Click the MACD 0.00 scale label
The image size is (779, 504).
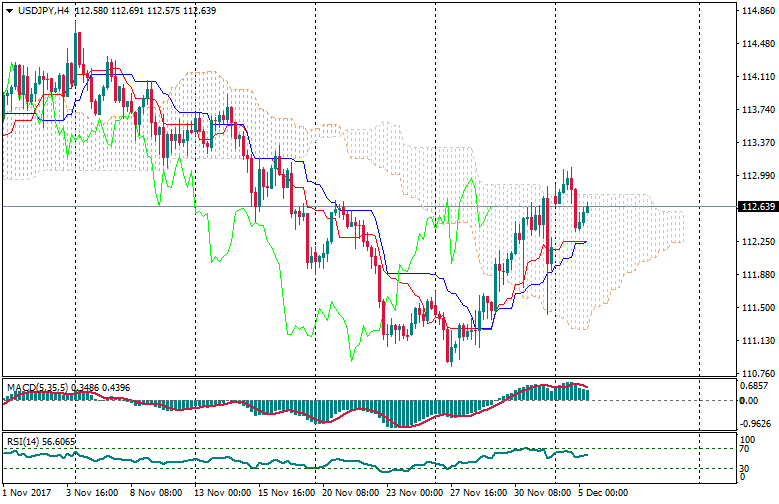coord(748,400)
